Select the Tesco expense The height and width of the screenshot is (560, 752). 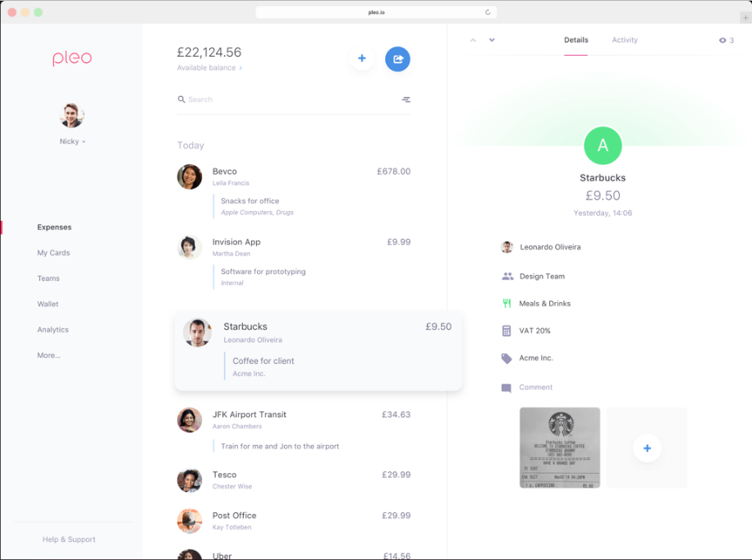click(294, 480)
